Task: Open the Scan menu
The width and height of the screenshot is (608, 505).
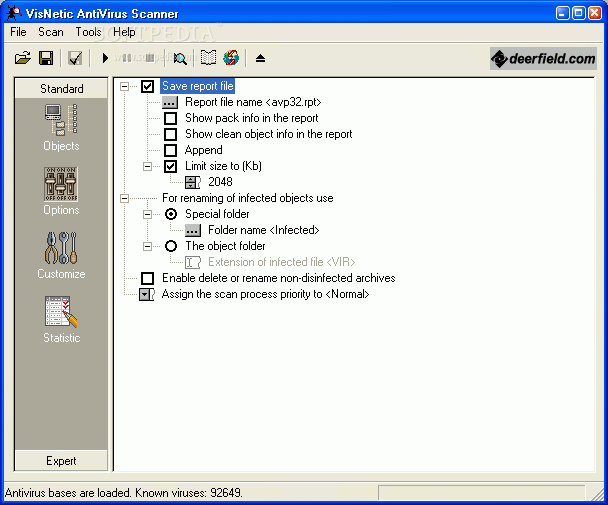Action: (x=51, y=32)
